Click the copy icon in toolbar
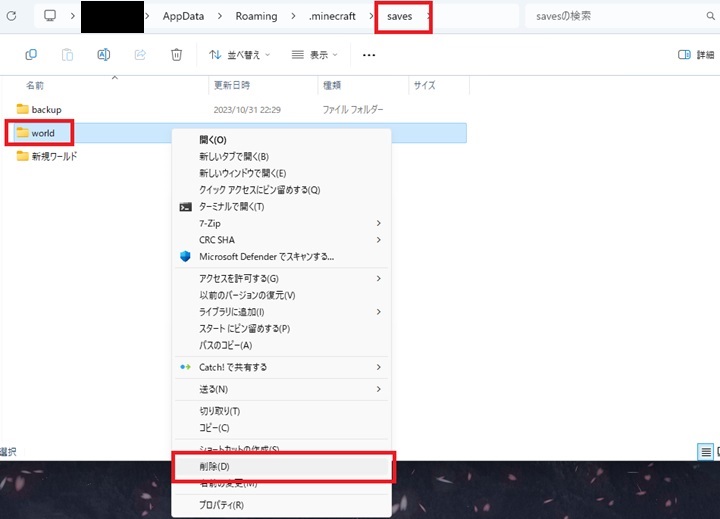This screenshot has height=519, width=720. [x=31, y=55]
